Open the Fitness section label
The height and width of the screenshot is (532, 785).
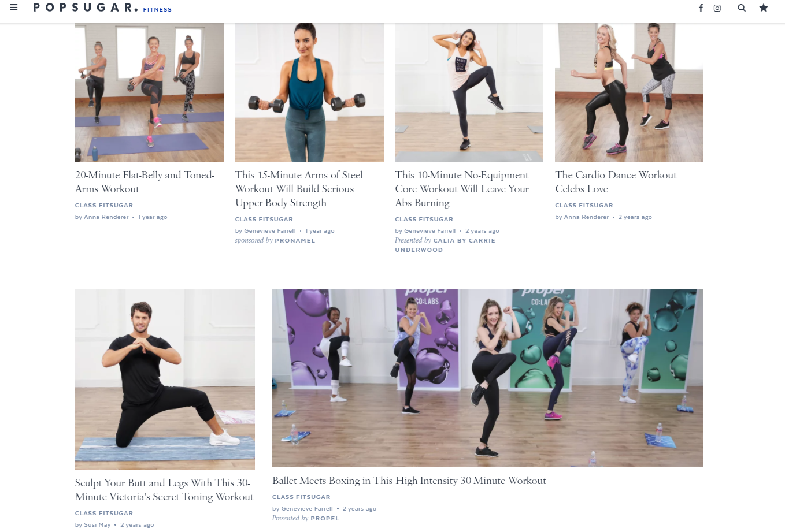157,9
